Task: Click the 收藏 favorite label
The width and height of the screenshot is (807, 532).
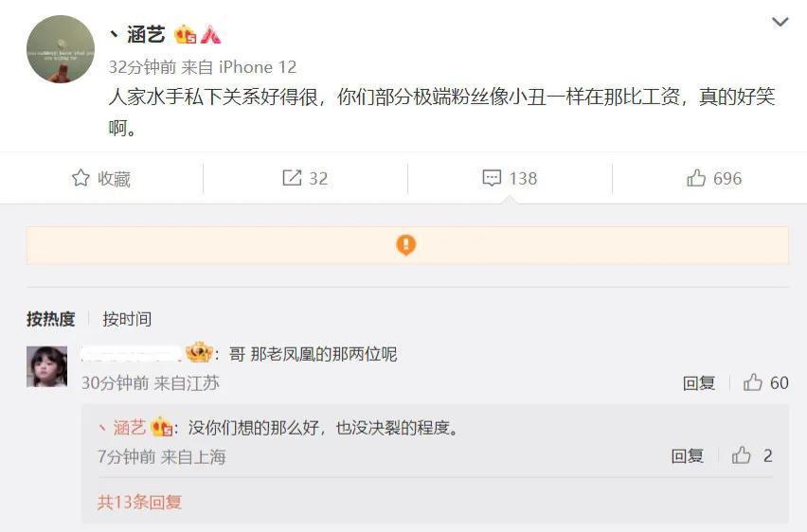Action: (x=114, y=178)
